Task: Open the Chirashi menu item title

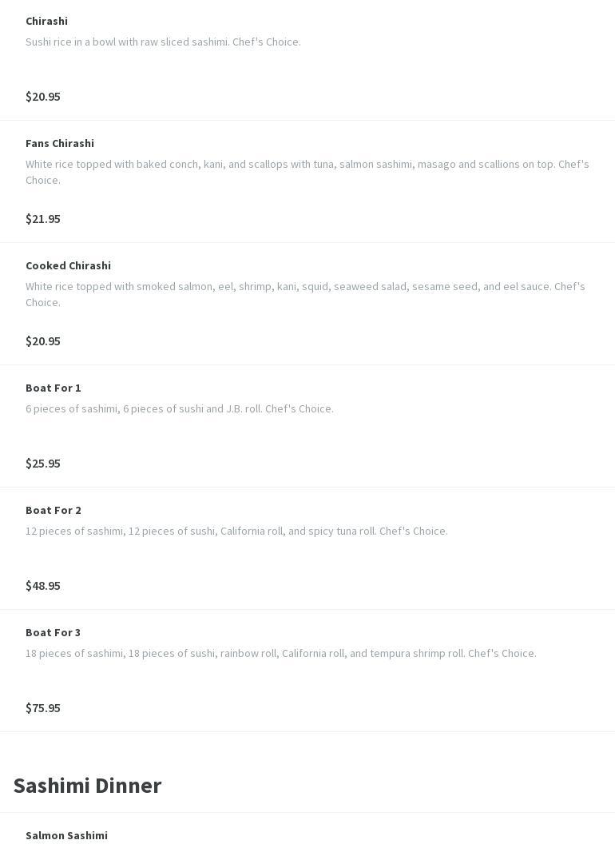Action: pyautogui.click(x=46, y=21)
